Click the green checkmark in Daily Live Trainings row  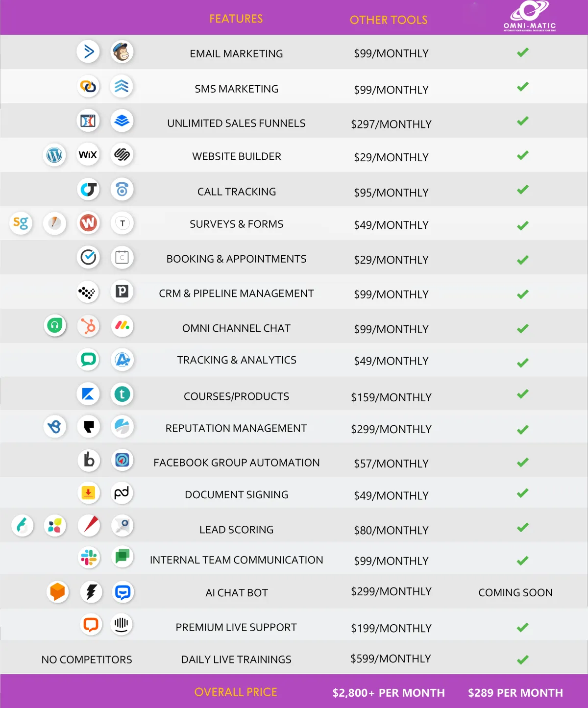(523, 659)
